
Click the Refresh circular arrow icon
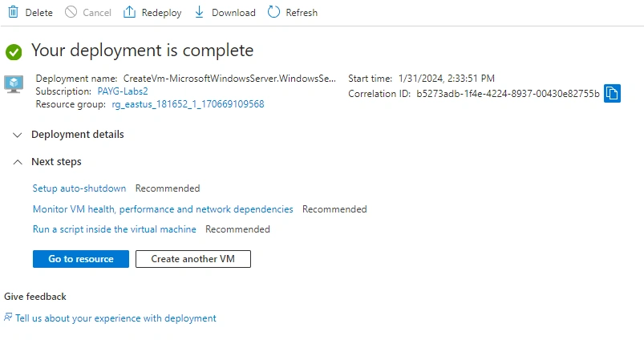click(x=273, y=12)
